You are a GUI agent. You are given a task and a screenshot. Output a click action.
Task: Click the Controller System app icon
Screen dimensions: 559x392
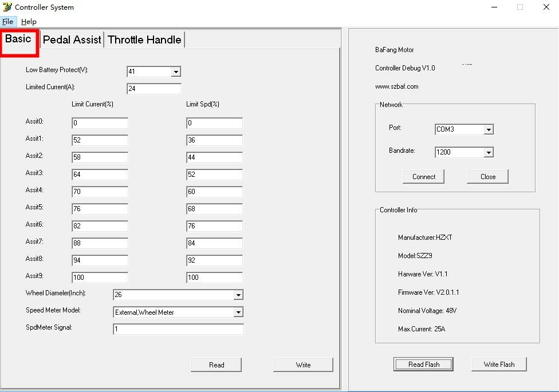7,7
